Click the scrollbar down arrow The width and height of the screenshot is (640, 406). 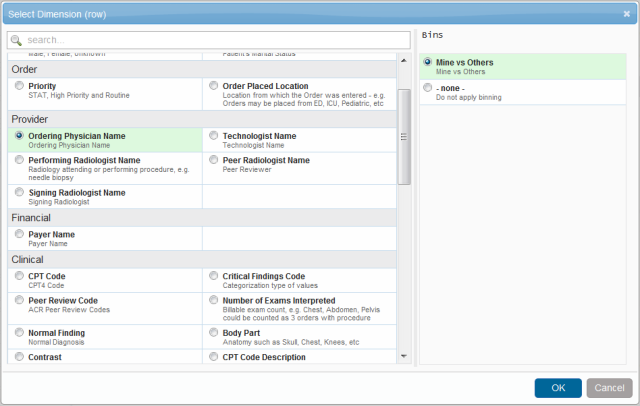404,355
